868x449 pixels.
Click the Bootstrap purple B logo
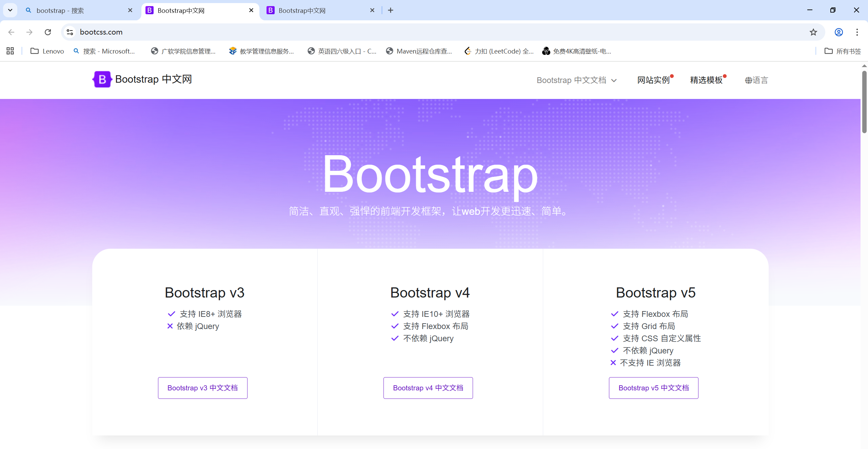[x=102, y=79]
